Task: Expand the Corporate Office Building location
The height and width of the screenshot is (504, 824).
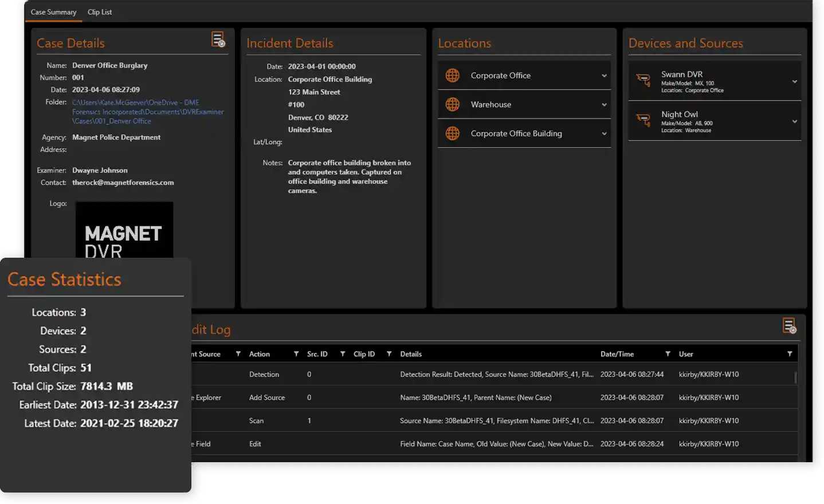Action: click(x=604, y=133)
